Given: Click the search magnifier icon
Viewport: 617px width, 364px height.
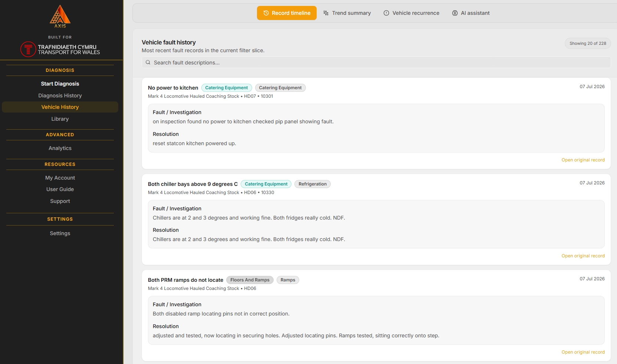Looking at the screenshot, I should click(148, 63).
